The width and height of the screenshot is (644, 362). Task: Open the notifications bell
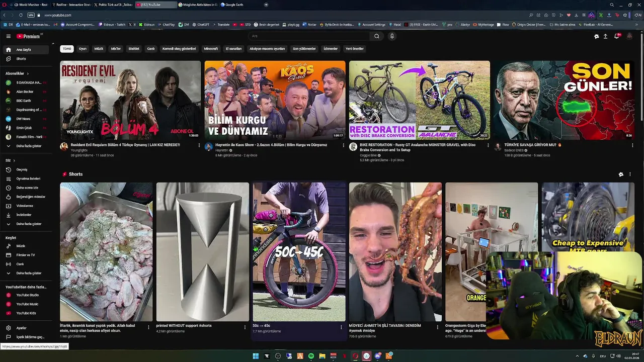[x=617, y=36]
